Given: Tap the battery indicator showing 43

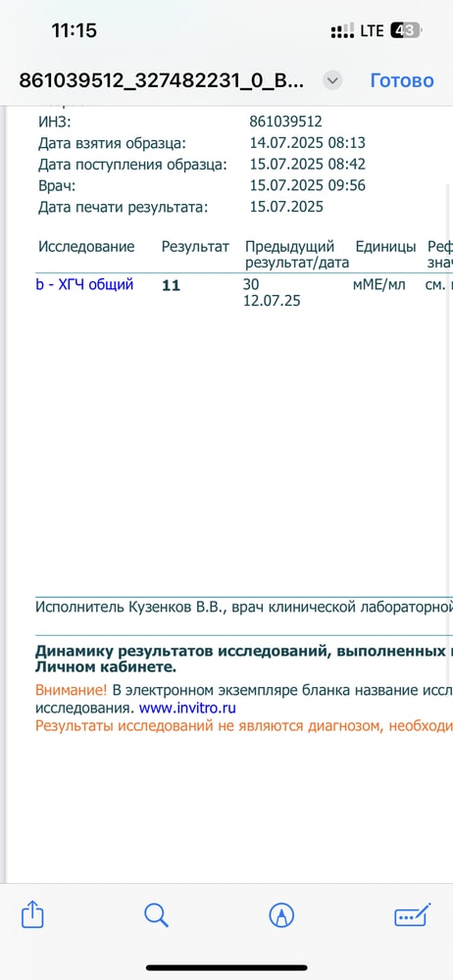Looking at the screenshot, I should coord(407,30).
